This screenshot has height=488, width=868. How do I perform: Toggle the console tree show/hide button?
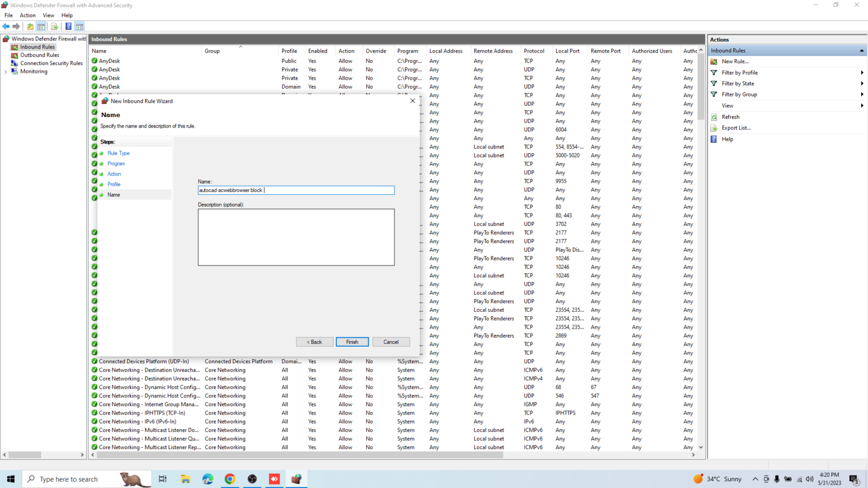point(41,27)
